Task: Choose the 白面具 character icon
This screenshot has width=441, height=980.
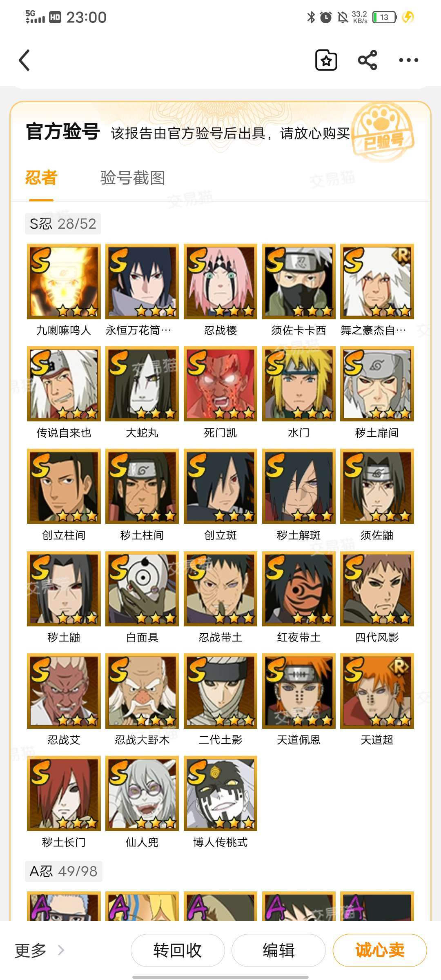Action: 142,589
